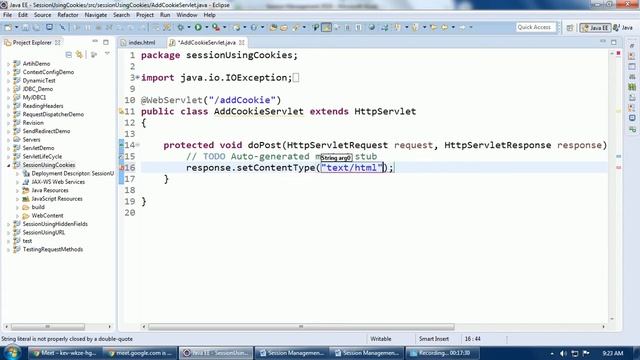Click the green Run button

pos(198,27)
